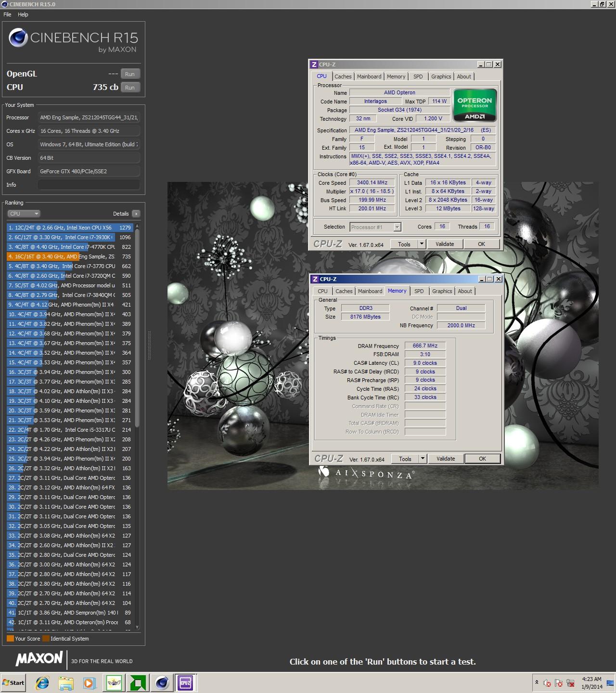Run the CPU benchmark
The width and height of the screenshot is (616, 693).
click(130, 88)
